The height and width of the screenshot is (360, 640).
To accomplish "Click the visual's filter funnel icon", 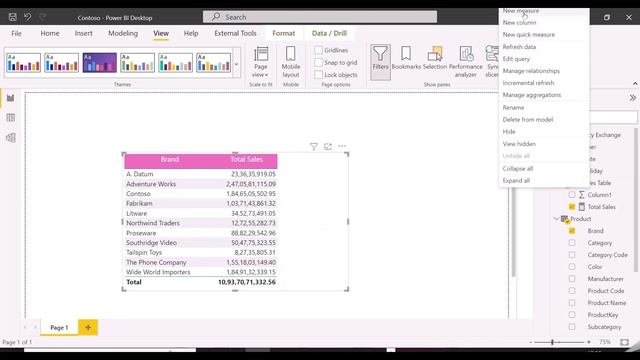I will coord(313,147).
